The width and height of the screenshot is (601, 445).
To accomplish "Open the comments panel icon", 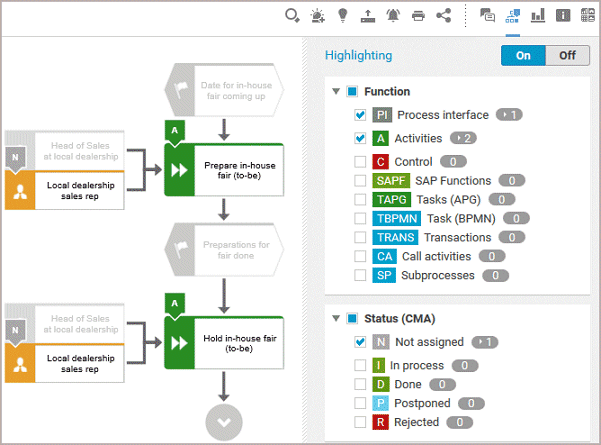I will tap(487, 15).
